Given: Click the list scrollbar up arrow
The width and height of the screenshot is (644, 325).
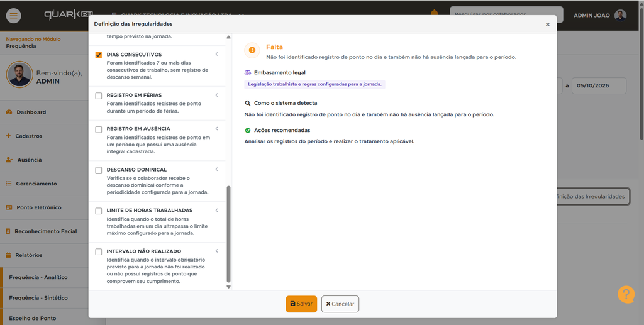Looking at the screenshot, I should [229, 37].
